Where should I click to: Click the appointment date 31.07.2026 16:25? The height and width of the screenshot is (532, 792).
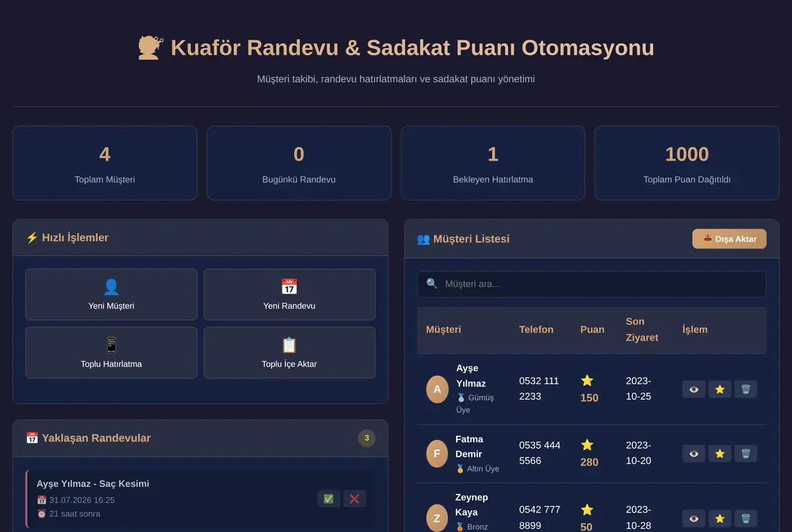pos(76,500)
